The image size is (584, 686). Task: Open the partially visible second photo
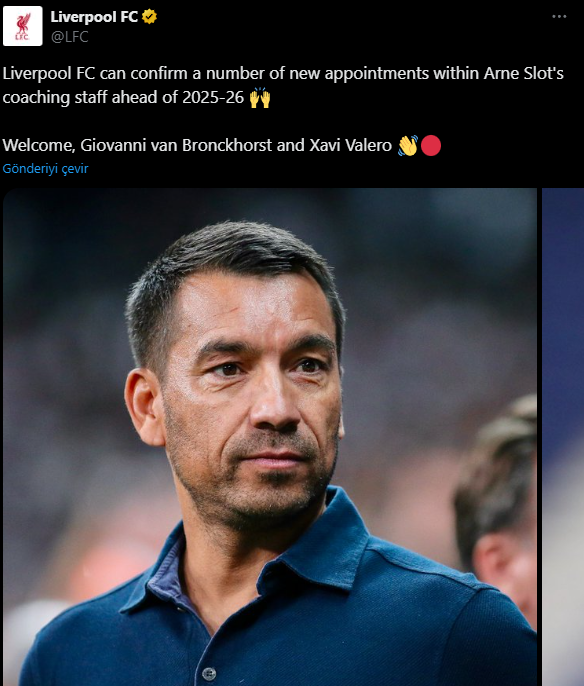[563, 437]
